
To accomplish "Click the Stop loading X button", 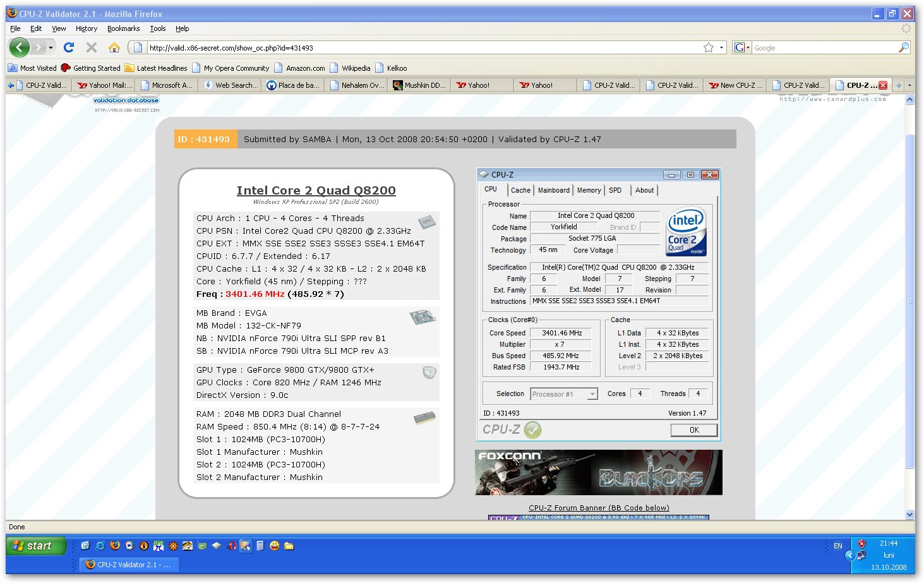I will point(92,47).
